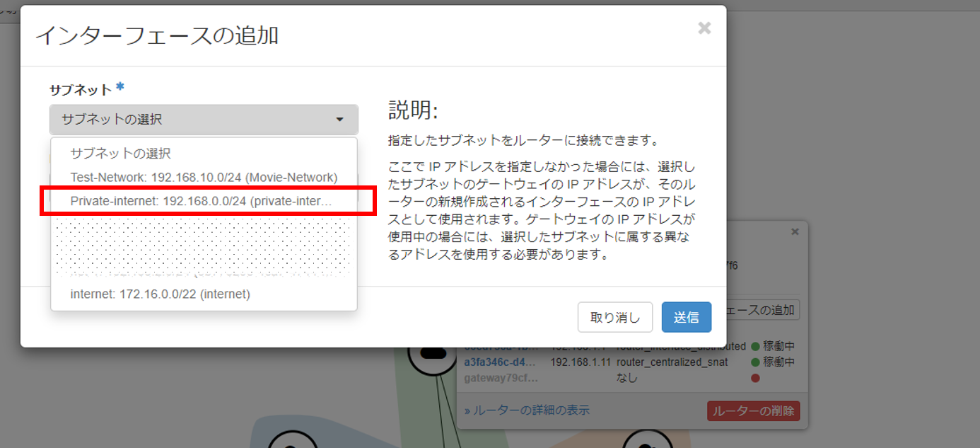Click red status dot on gateway row

tap(755, 378)
